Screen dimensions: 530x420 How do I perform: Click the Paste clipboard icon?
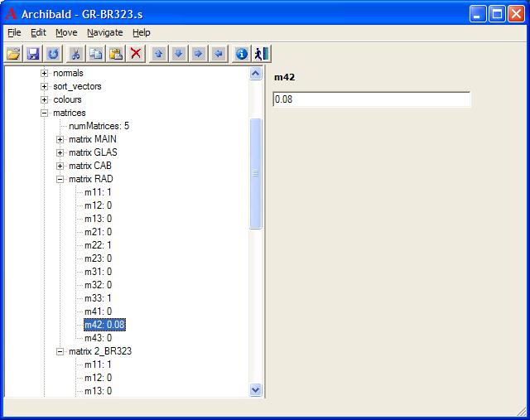(x=116, y=53)
